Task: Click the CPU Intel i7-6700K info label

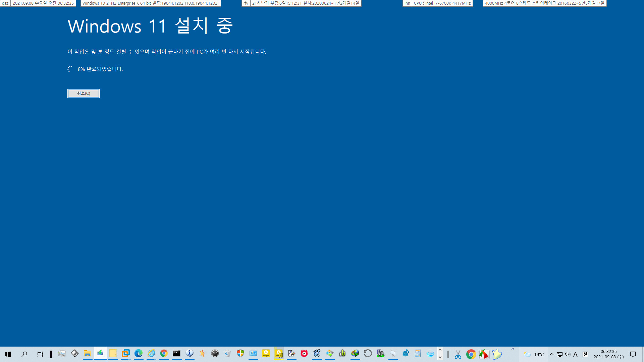Action: 442,3
